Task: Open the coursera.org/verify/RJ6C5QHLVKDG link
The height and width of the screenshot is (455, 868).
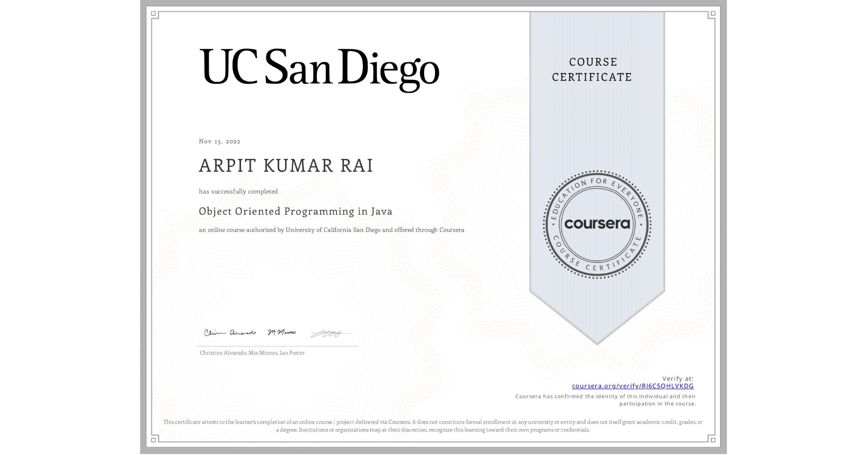Action: click(633, 386)
